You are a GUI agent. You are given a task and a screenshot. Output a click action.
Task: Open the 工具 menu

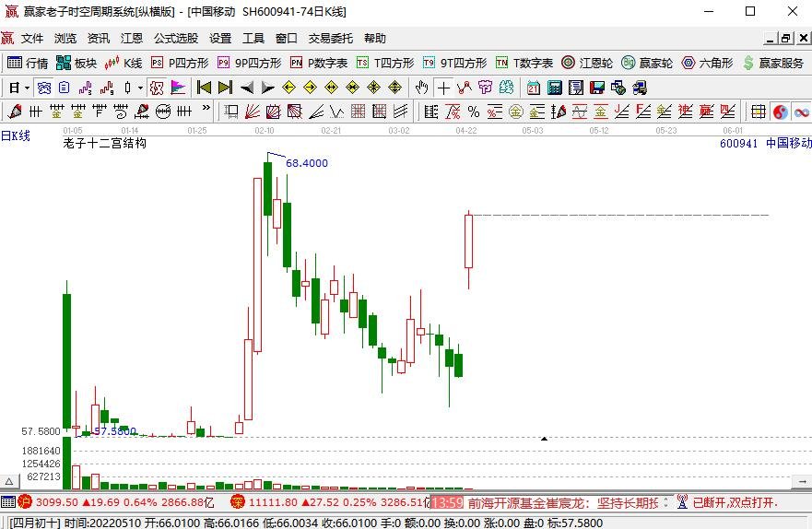[x=253, y=39]
